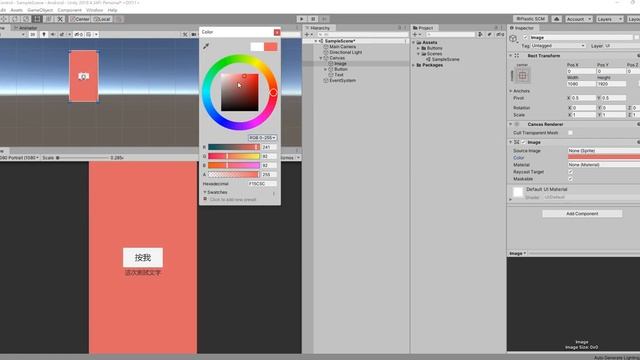The height and width of the screenshot is (360, 640).
Task: Toggle scene lighting bulb icon
Action: click(44, 34)
